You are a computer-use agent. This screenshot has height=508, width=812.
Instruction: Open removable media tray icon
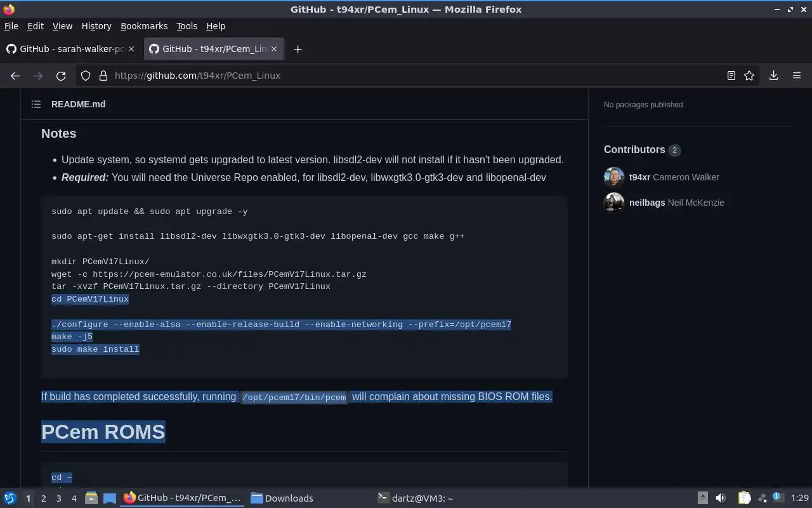(x=702, y=498)
